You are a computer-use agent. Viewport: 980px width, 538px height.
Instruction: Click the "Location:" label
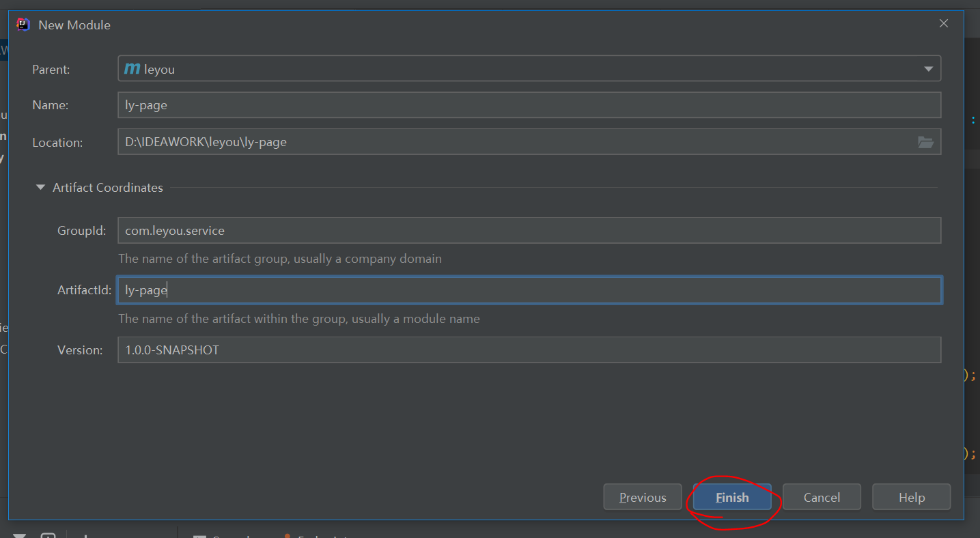(57, 143)
